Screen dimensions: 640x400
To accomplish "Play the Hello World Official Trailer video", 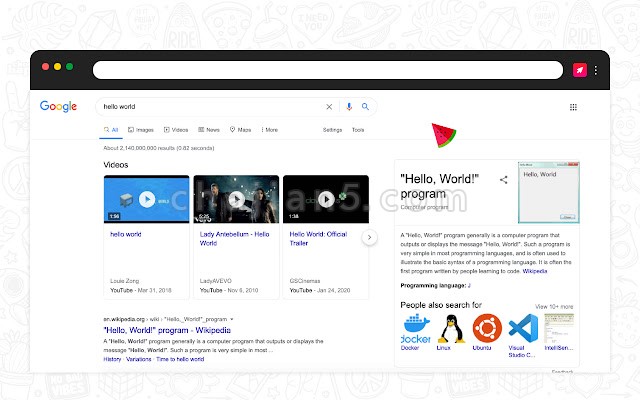I will pyautogui.click(x=326, y=199).
